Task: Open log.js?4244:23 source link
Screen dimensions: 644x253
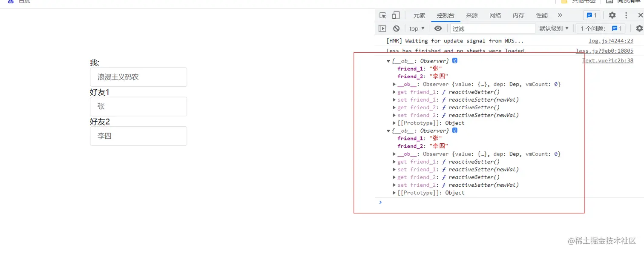Action: coord(611,41)
